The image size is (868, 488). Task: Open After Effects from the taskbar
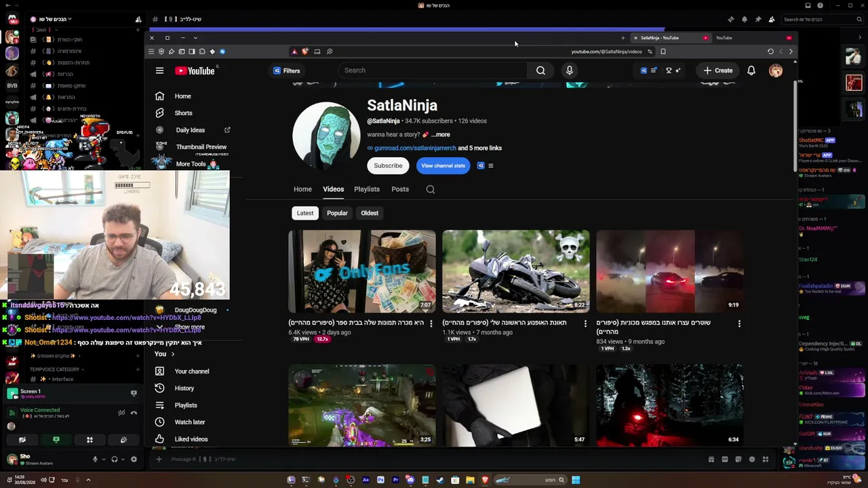tap(366, 480)
